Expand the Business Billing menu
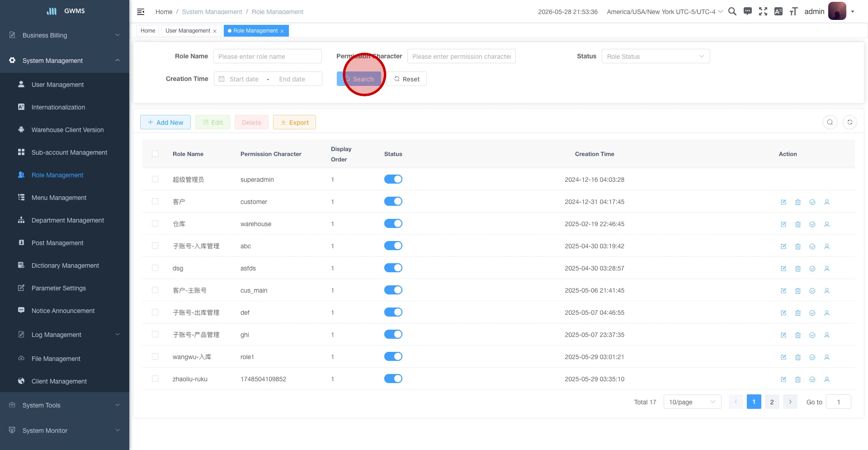Viewport: 868px width, 450px height. [x=65, y=35]
